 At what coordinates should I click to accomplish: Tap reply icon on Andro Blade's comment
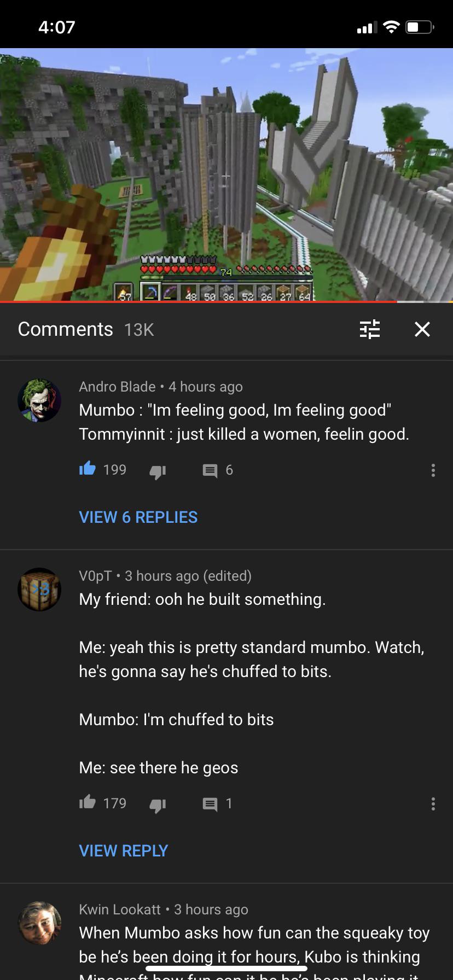coord(210,470)
